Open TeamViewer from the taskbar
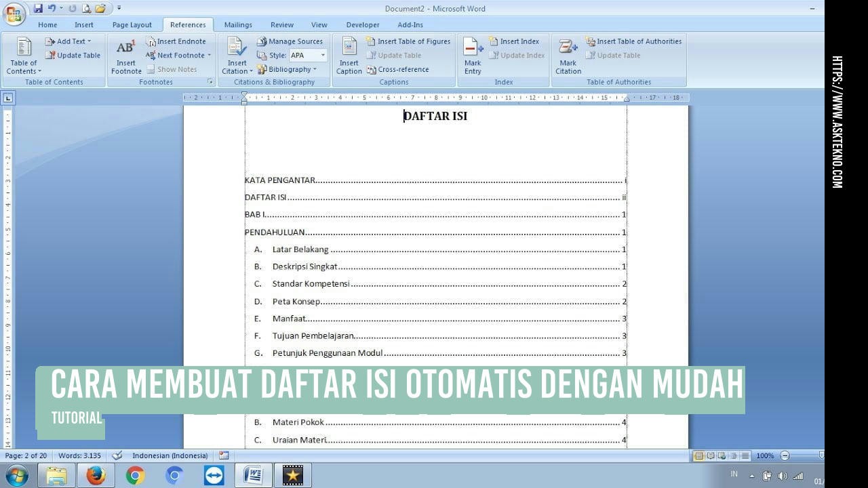This screenshot has height=488, width=868. point(214,475)
